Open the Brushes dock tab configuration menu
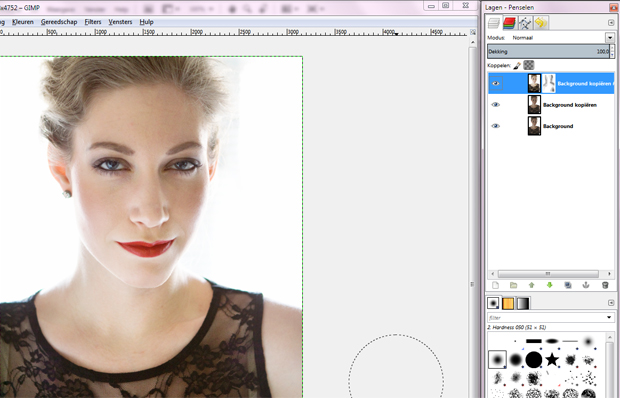620x398 pixels. tap(611, 303)
